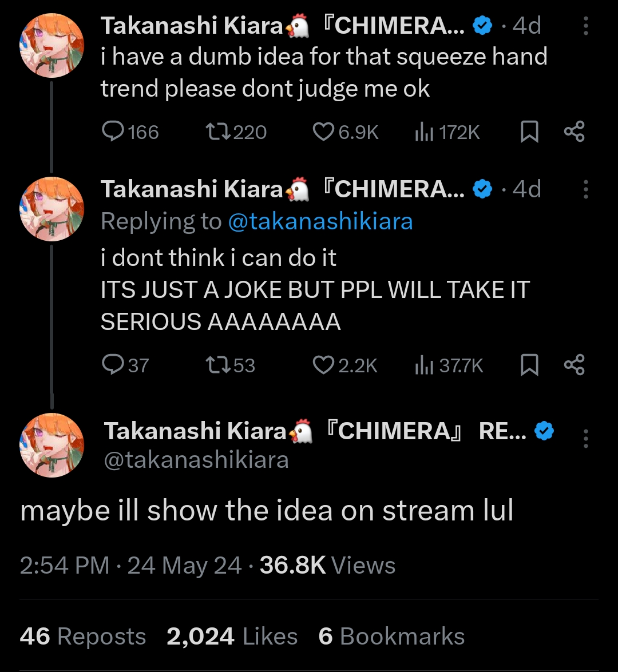Open Kiara's avatar on first tweet
The height and width of the screenshot is (672, 618).
click(x=51, y=45)
